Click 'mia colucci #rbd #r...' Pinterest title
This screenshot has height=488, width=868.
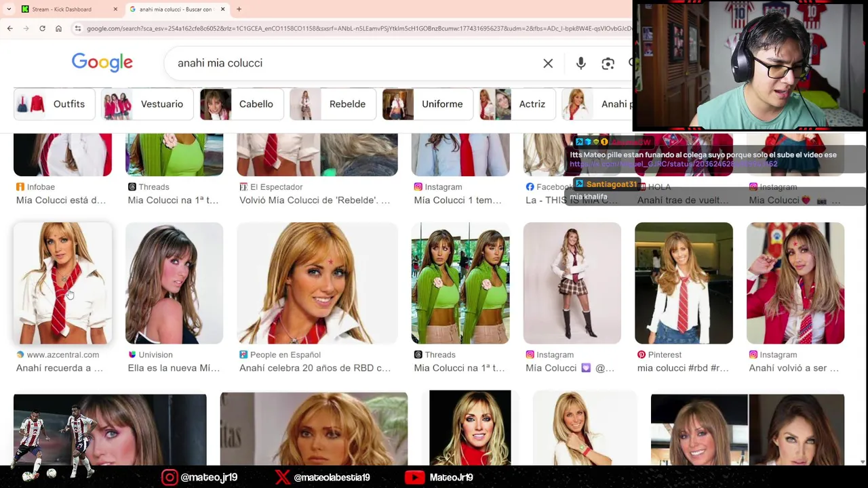pos(683,368)
